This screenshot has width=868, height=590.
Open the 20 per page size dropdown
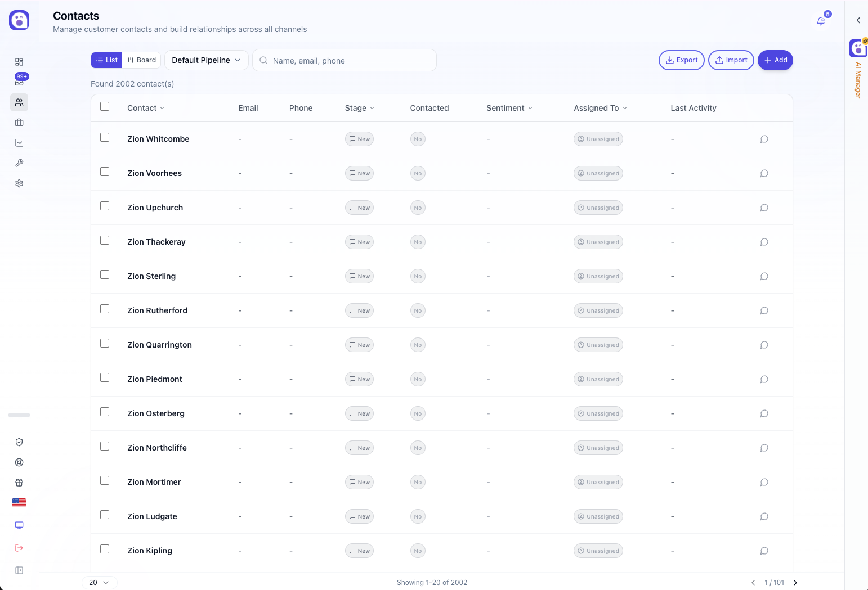[x=99, y=583]
